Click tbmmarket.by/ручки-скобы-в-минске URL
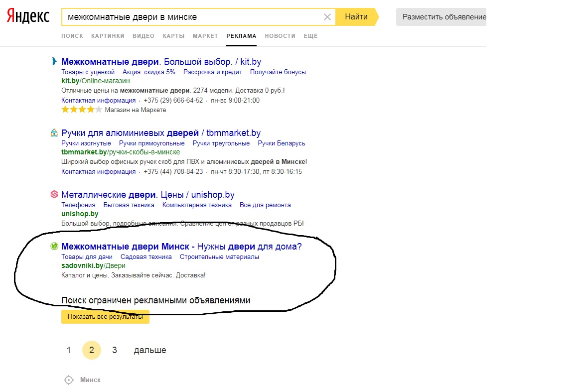The height and width of the screenshot is (385, 588). point(121,152)
